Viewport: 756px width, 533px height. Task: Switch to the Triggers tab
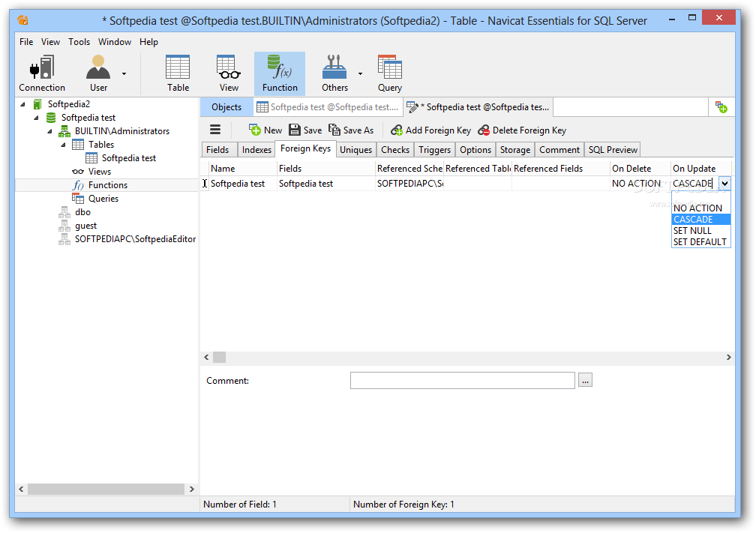click(434, 150)
